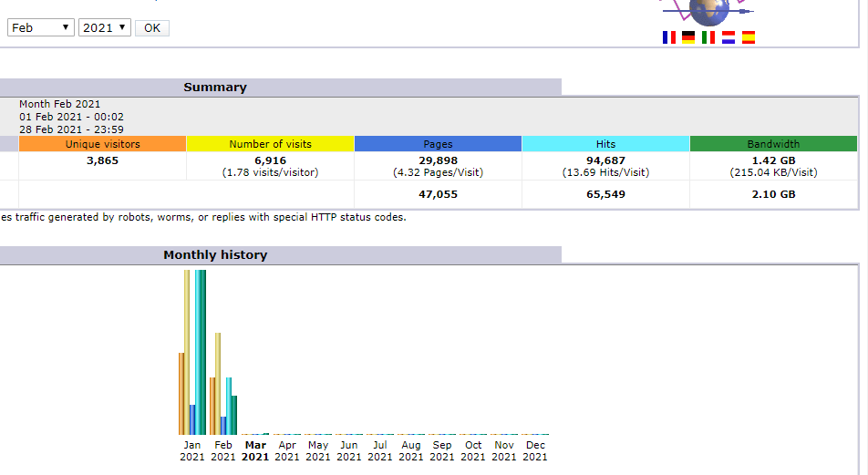Select the Number of visits header
The image size is (868, 475).
270,144
